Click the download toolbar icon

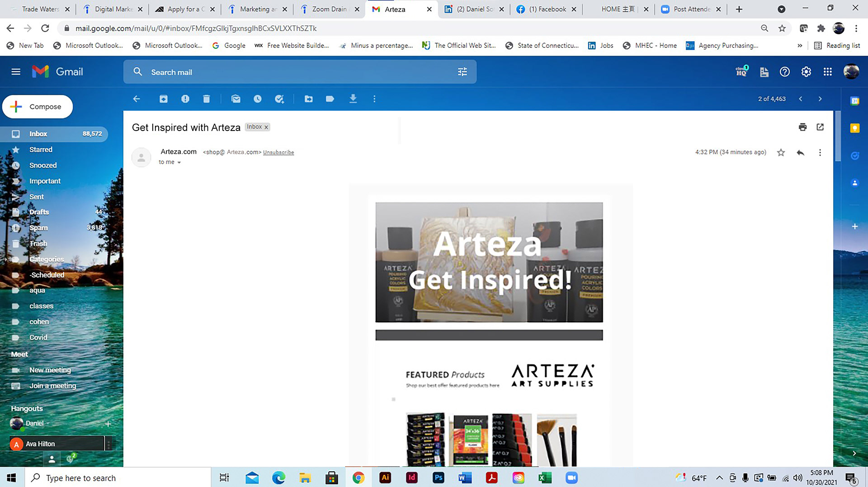(353, 98)
